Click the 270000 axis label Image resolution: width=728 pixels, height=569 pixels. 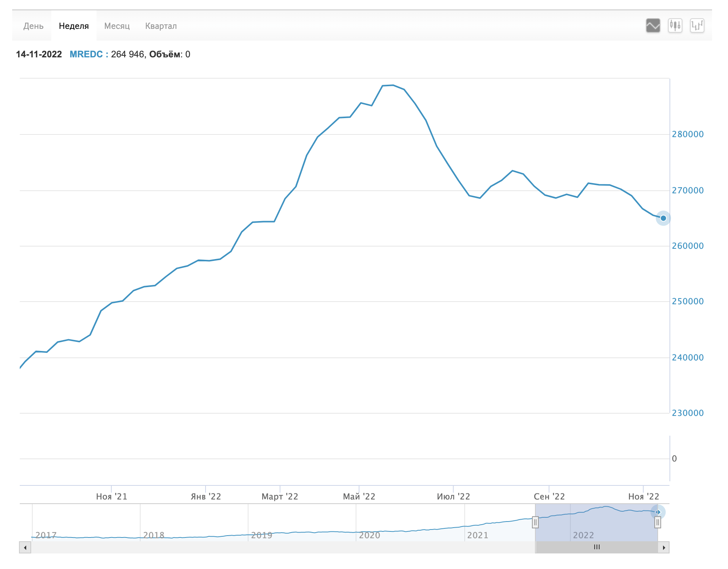click(688, 190)
